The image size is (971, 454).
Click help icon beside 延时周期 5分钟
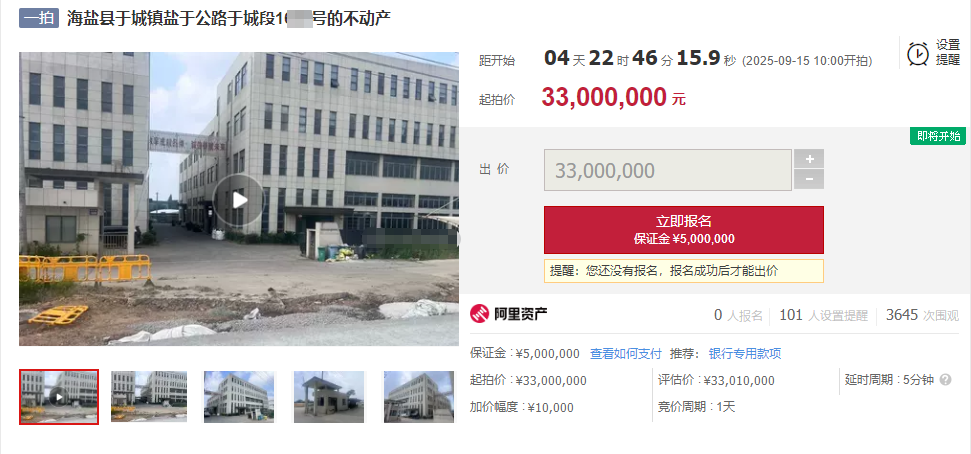click(x=945, y=380)
